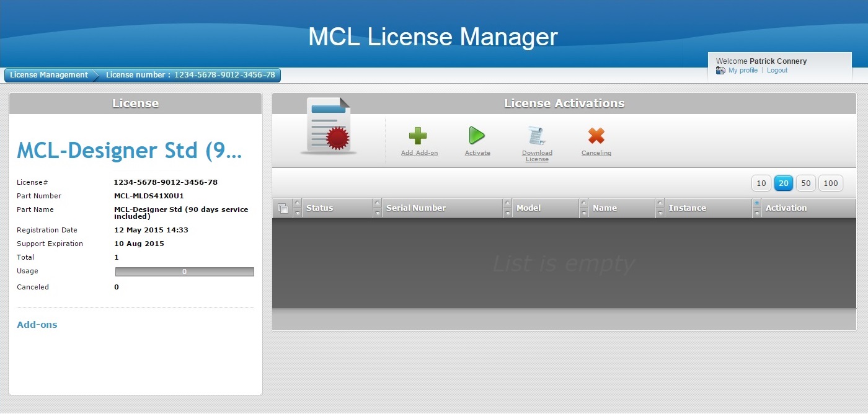Show 10 items per page
Screen dimensions: 868x414
point(761,183)
